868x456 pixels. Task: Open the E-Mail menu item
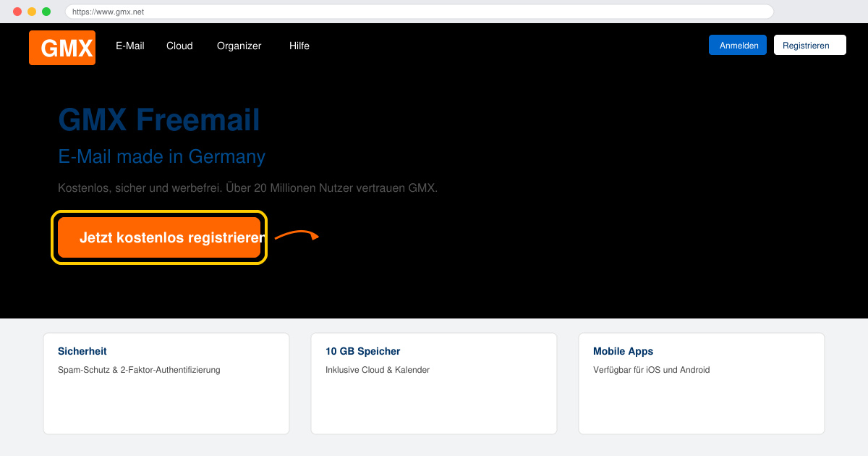pyautogui.click(x=130, y=46)
